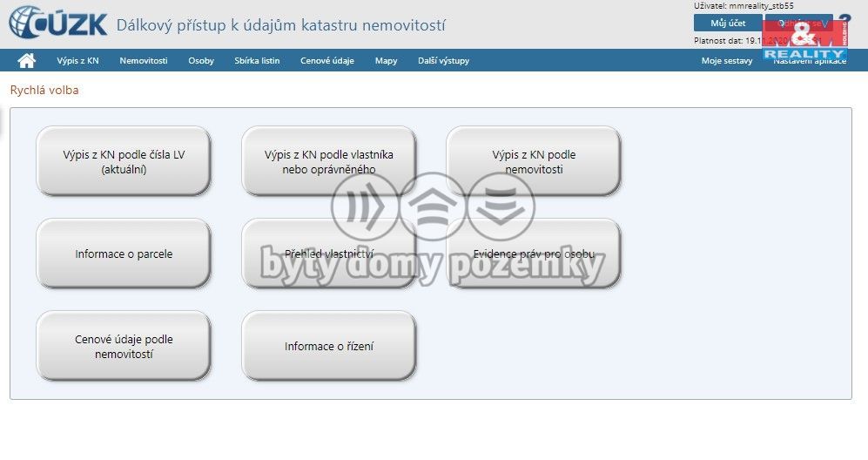868x460 pixels.
Task: Open Moje sestavy
Action: (727, 61)
